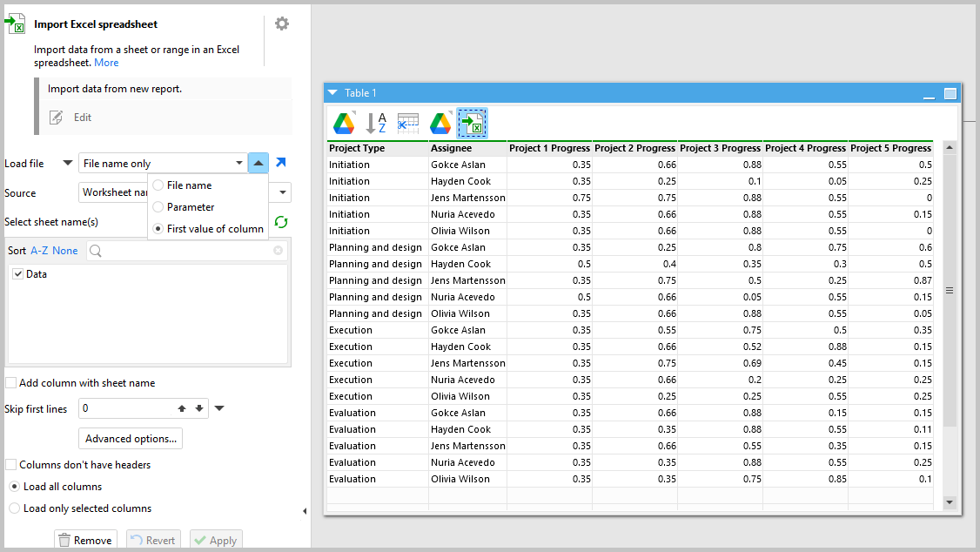
Task: Click the 0.4 value cell
Action: pos(635,264)
